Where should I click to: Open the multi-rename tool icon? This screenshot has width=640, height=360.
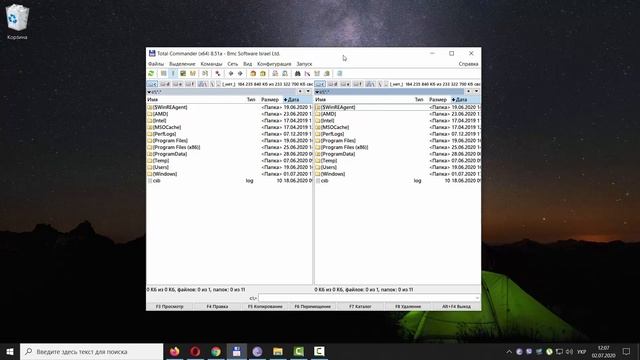pos(307,73)
